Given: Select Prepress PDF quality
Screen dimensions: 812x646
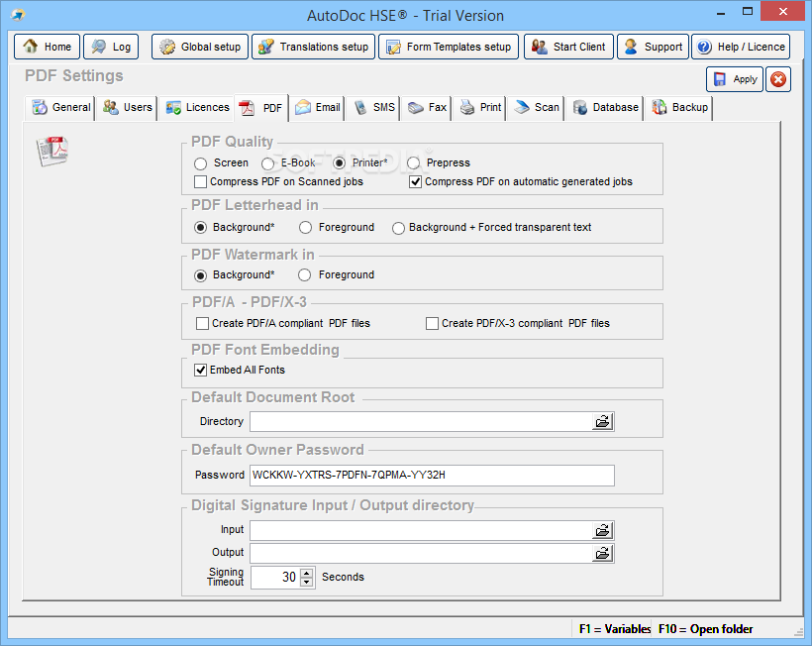Looking at the screenshot, I should [413, 163].
